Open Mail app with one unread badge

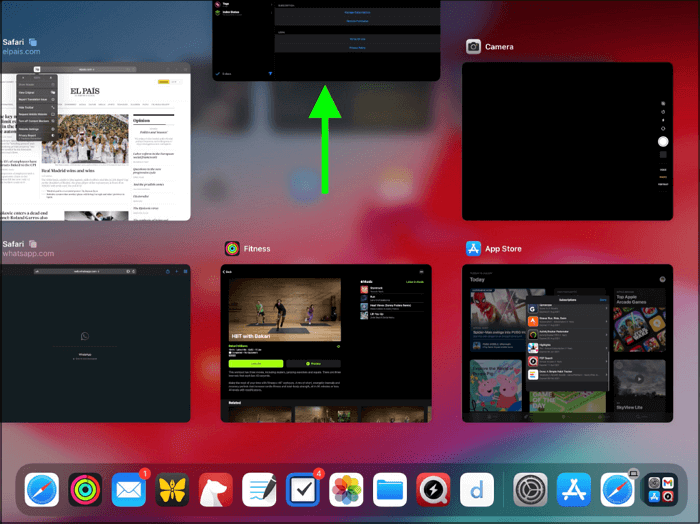click(129, 490)
